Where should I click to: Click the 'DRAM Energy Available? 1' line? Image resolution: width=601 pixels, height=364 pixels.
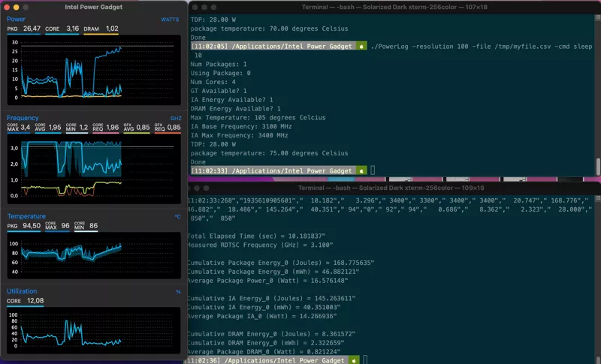point(235,109)
